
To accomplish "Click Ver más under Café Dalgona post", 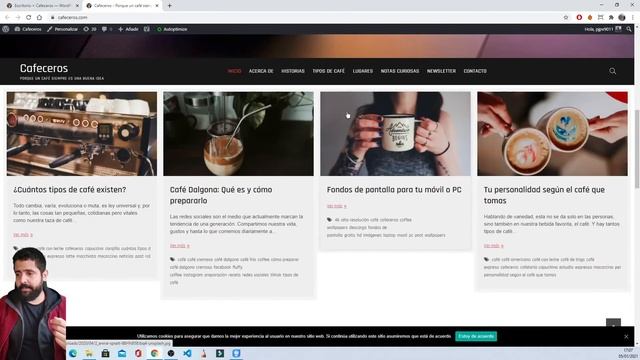I will click(180, 246).
